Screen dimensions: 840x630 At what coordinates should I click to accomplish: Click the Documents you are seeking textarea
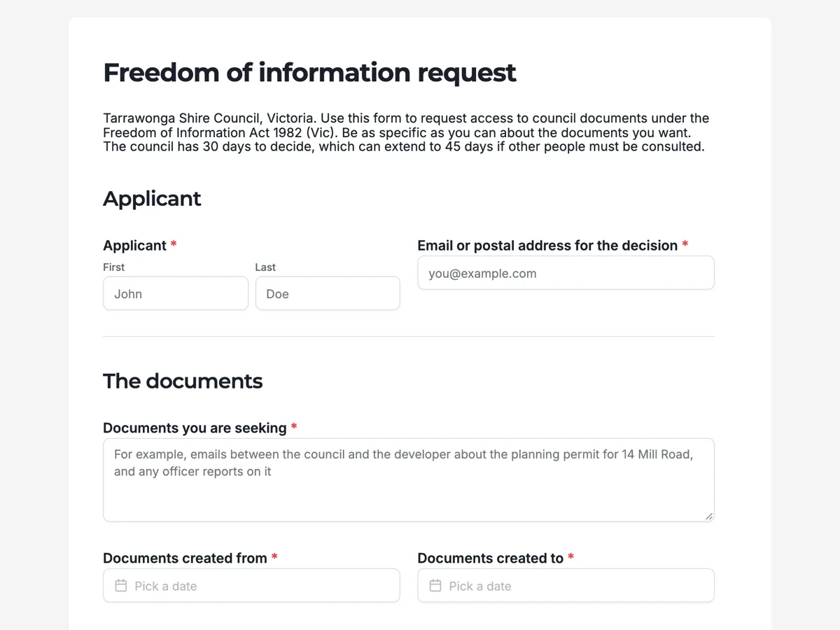(409, 480)
